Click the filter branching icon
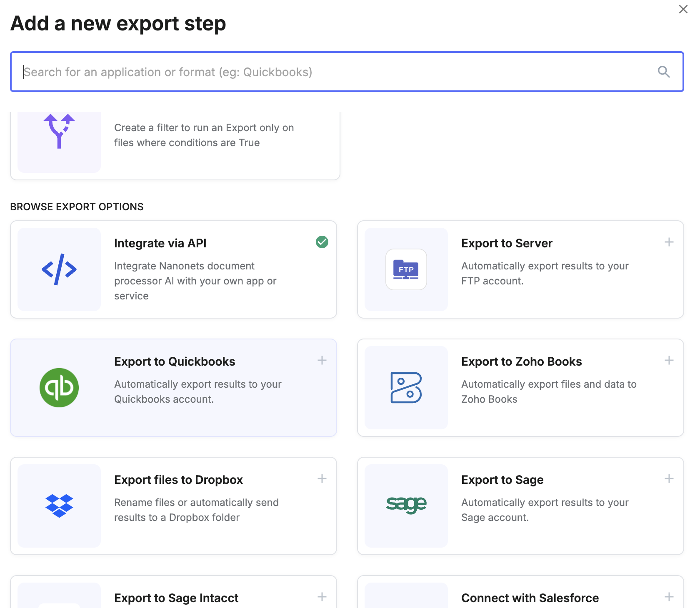 (x=58, y=132)
